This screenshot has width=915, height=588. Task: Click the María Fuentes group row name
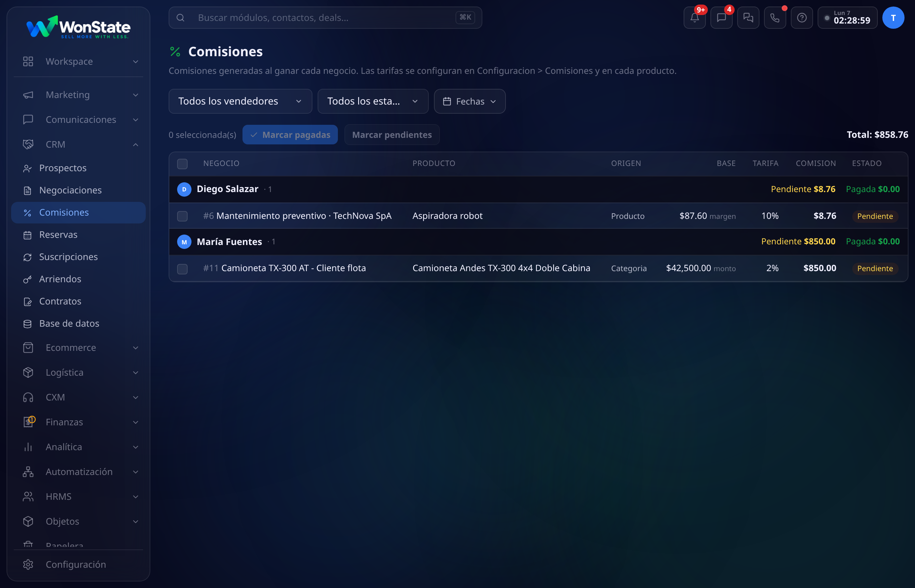[229, 242]
